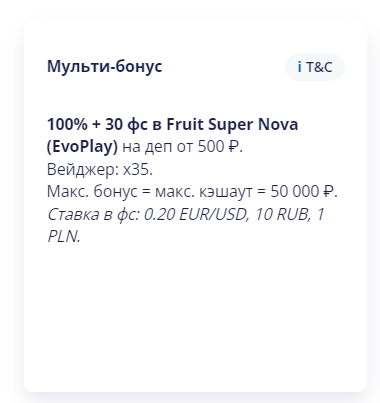The image size is (380, 403).
Task: Select the Мульти-бонус card heading
Action: [x=104, y=66]
